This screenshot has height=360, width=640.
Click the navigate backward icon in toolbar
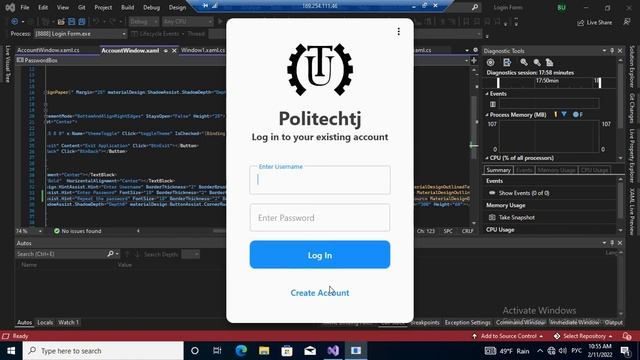pos(14,21)
